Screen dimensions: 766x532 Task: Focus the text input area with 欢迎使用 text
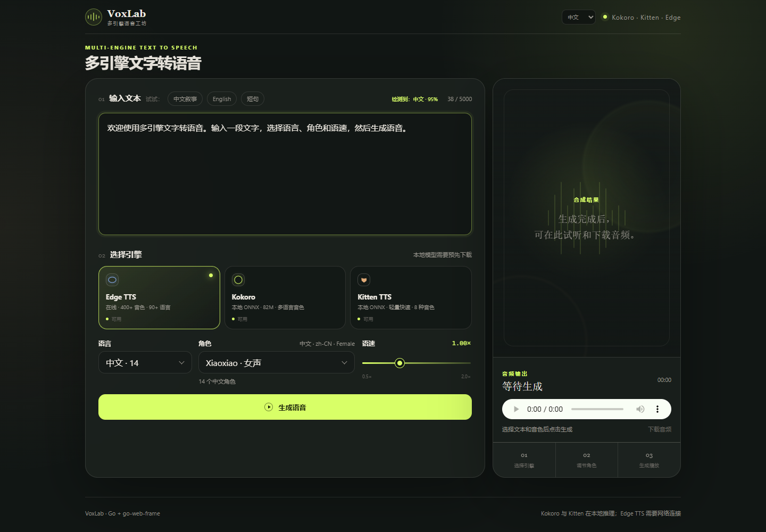[285, 174]
